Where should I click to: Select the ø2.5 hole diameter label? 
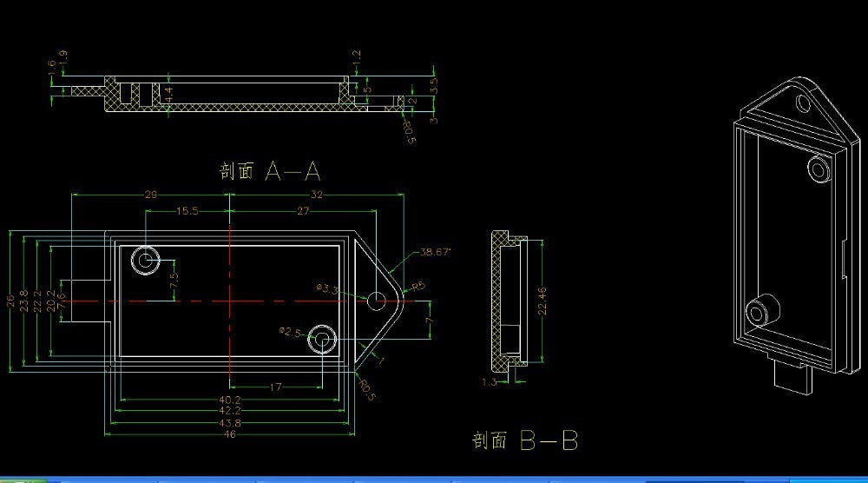(x=290, y=332)
